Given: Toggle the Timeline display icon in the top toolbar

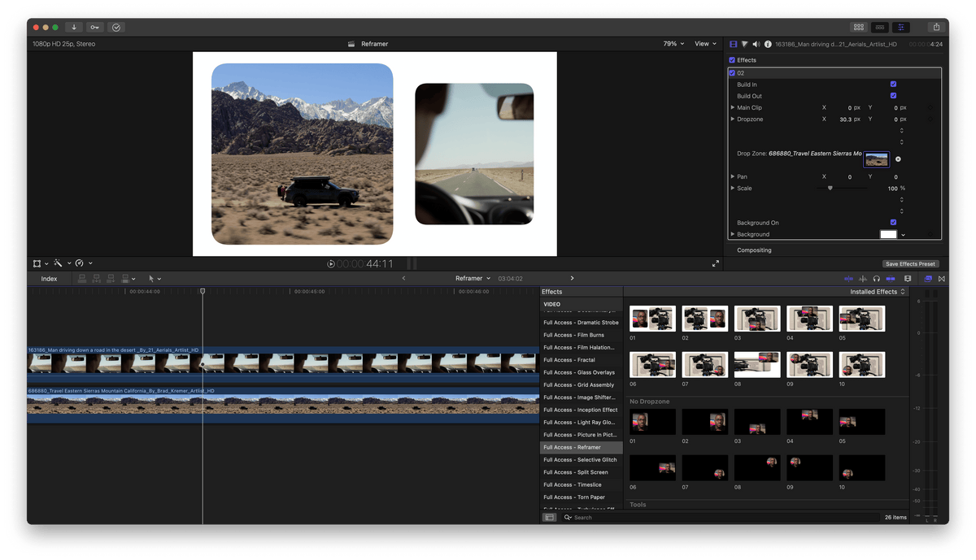Looking at the screenshot, I should point(880,27).
